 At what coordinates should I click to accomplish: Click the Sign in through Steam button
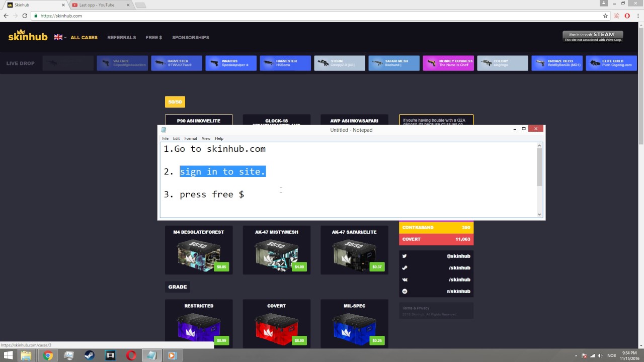pyautogui.click(x=593, y=36)
